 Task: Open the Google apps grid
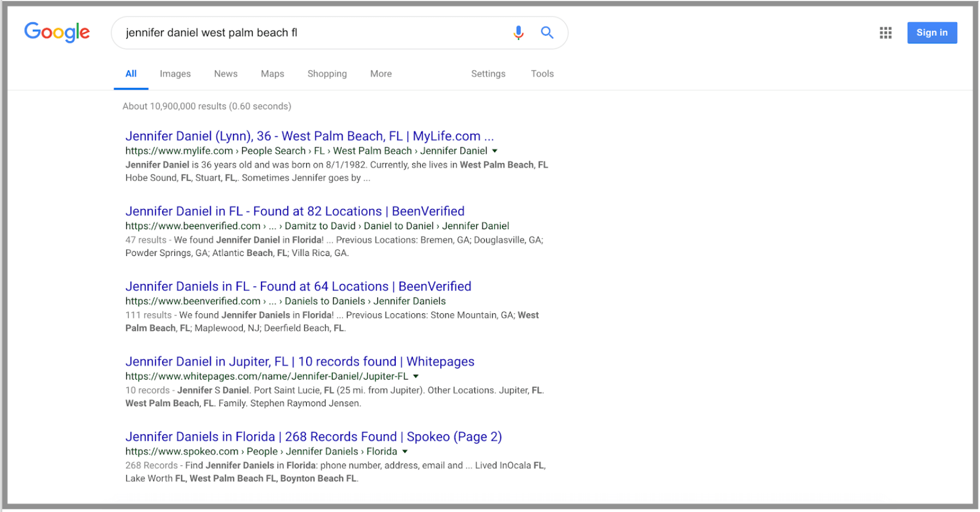click(x=885, y=33)
